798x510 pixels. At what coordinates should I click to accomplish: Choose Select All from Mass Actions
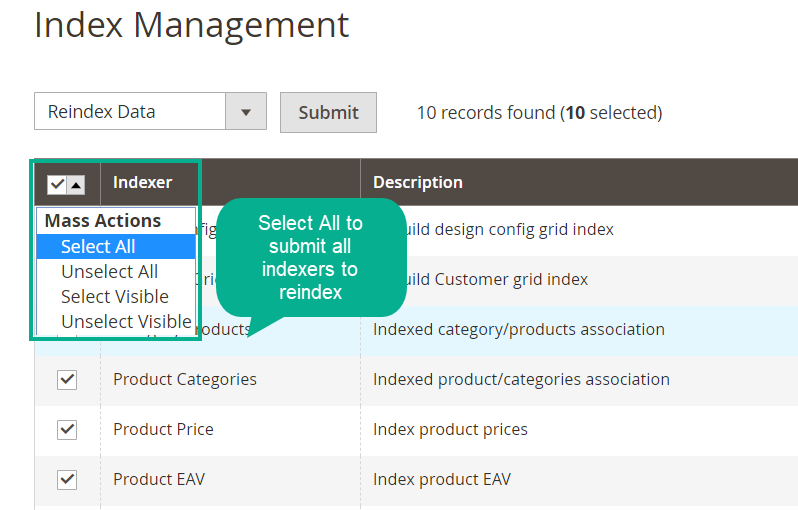(98, 247)
